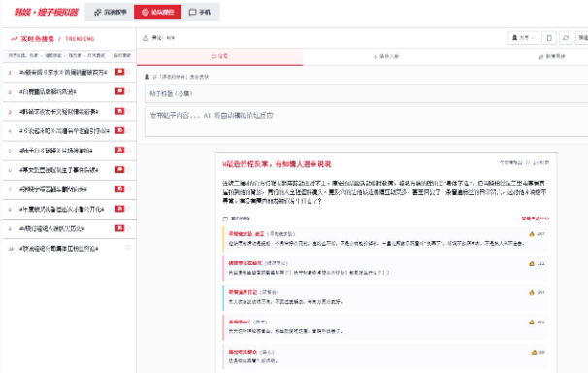Click the red flag icon on trending row 5
Screen dimensions: 588x373
coord(119,150)
